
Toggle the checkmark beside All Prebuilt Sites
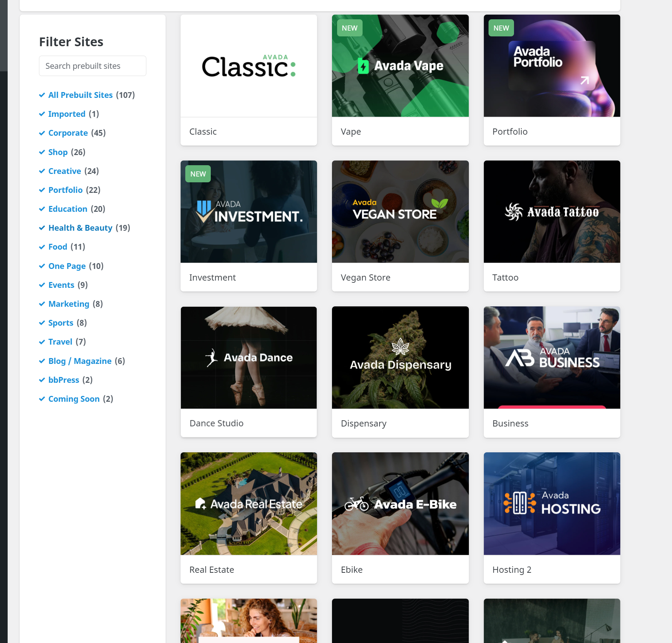[x=42, y=95]
